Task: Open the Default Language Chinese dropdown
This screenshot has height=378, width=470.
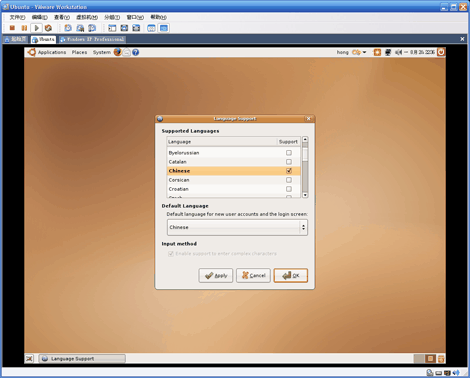Action: [237, 227]
